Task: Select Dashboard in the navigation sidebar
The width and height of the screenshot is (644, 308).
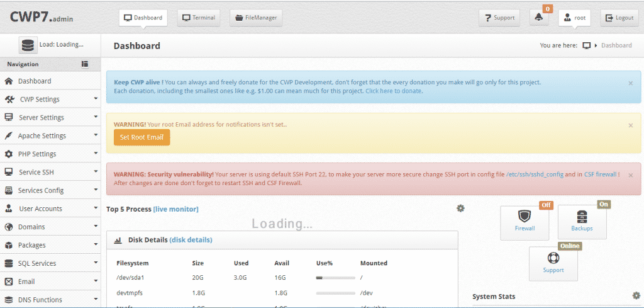Action: 35,81
